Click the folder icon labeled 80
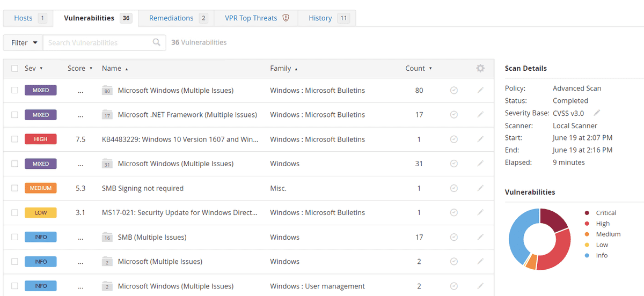Image resolution: width=644 pixels, height=296 pixels. point(107,90)
